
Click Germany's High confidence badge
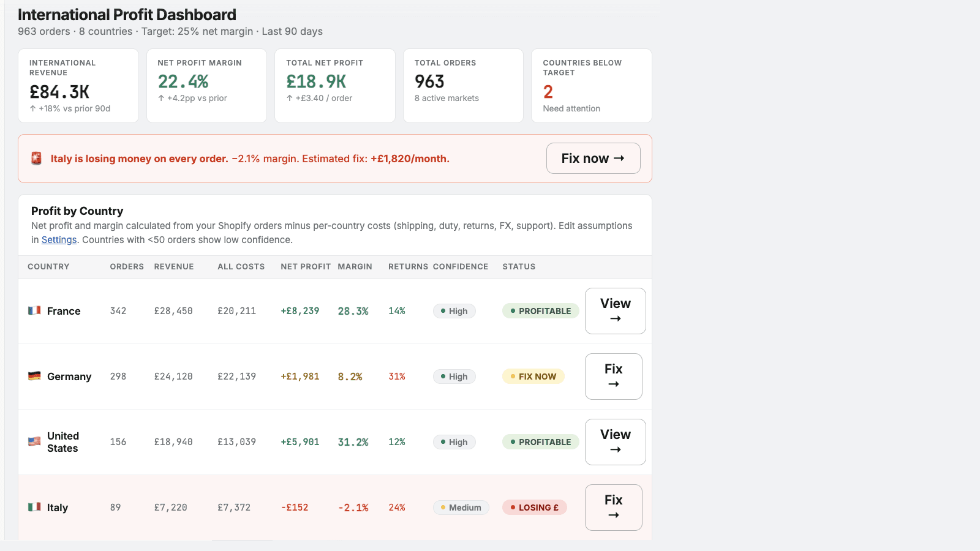click(x=454, y=377)
